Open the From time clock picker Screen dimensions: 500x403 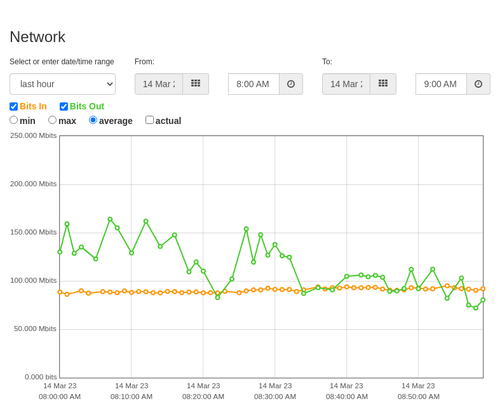291,84
